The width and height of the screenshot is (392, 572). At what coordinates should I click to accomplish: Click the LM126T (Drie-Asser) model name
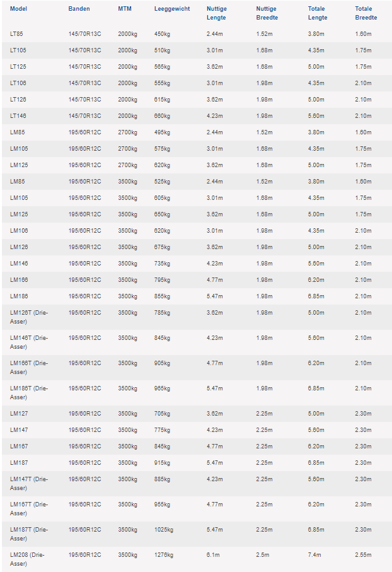pos(29,317)
